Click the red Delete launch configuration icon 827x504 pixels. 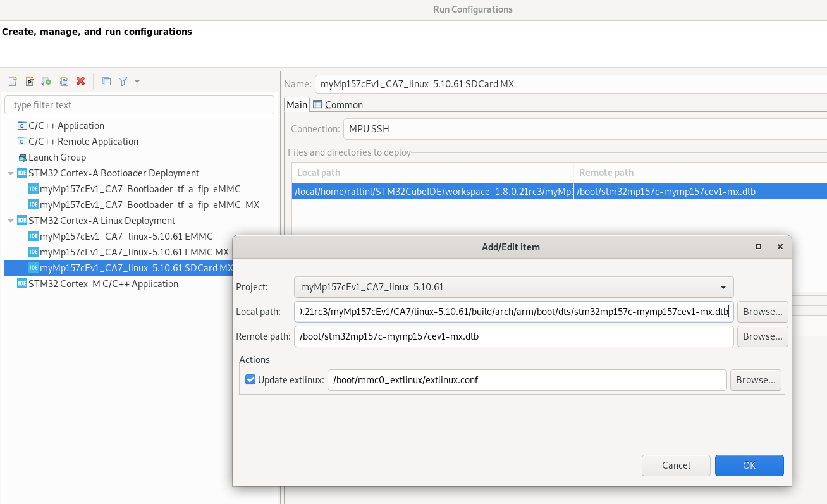[80, 81]
